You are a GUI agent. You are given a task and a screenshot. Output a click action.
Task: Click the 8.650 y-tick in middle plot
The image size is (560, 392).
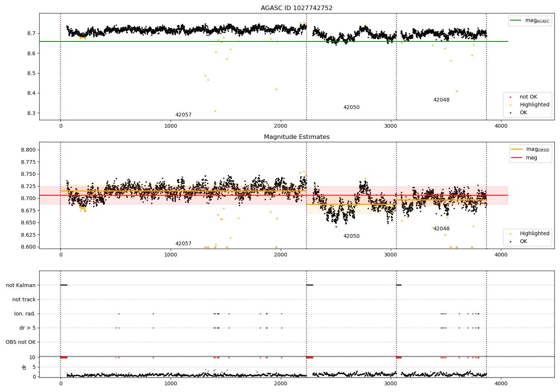click(29, 223)
